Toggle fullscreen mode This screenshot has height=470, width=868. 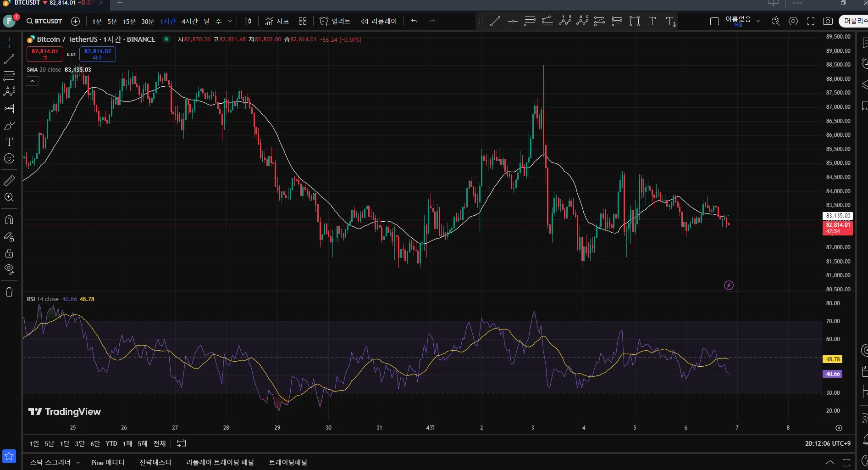(811, 21)
